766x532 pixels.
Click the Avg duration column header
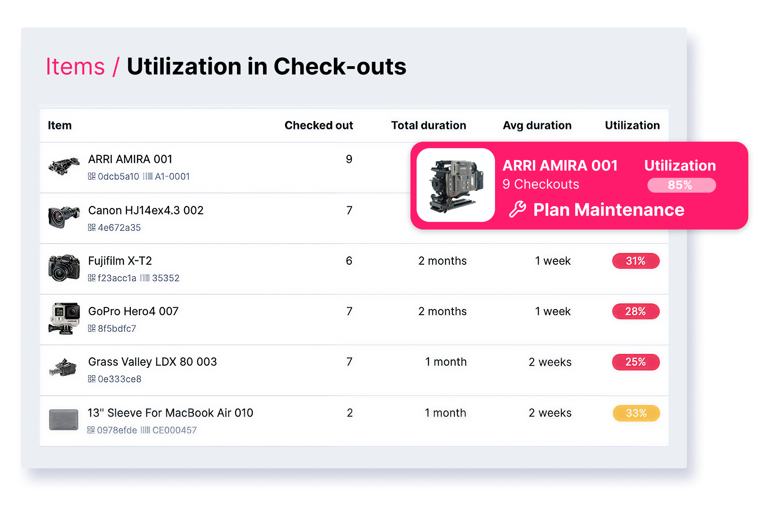click(537, 125)
